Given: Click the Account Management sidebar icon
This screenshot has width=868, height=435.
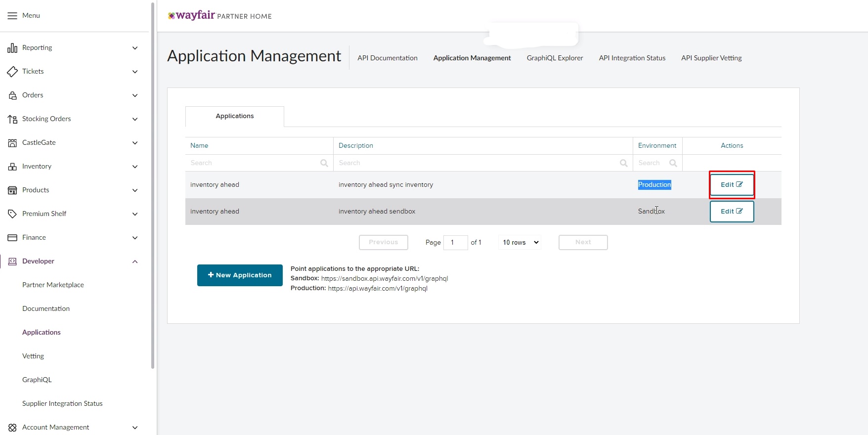Looking at the screenshot, I should tap(12, 428).
